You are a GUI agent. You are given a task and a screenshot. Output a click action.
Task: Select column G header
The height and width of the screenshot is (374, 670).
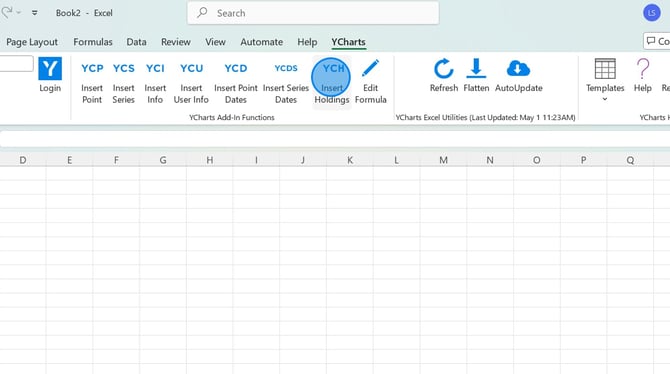163,160
